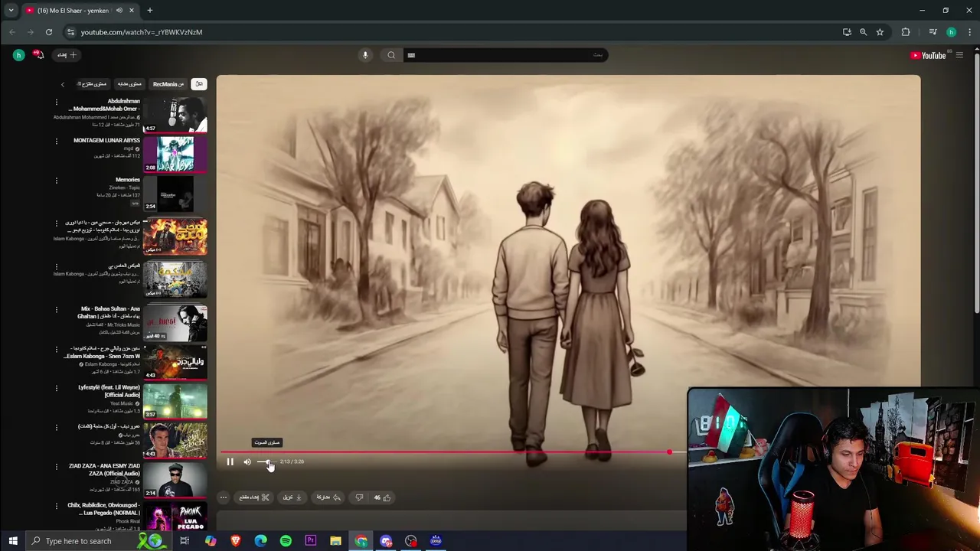Open the Create plus button

click(x=67, y=55)
